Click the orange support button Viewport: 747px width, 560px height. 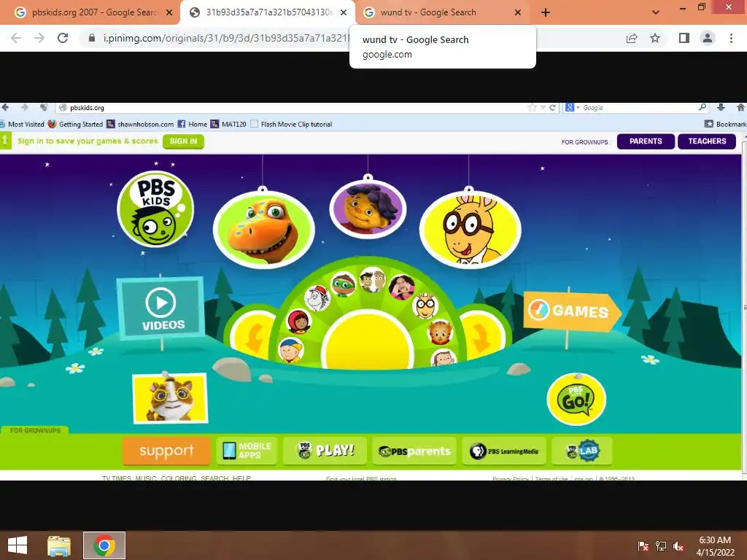(166, 451)
